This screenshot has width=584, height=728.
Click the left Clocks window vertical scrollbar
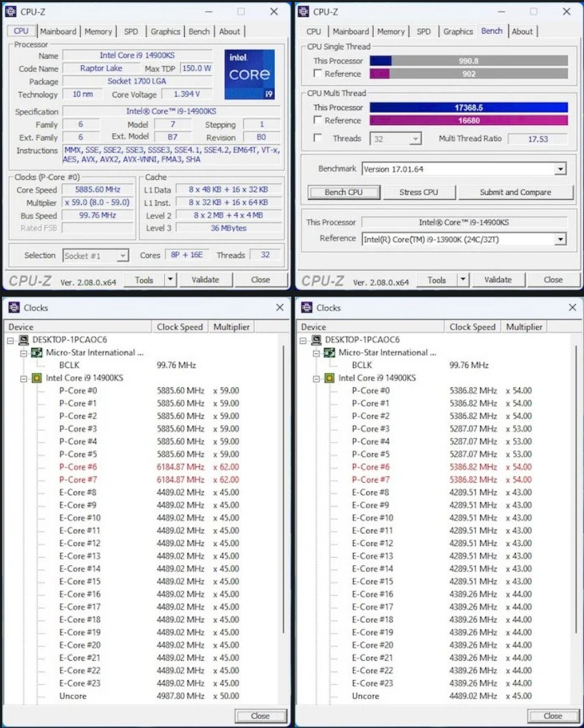click(283, 488)
